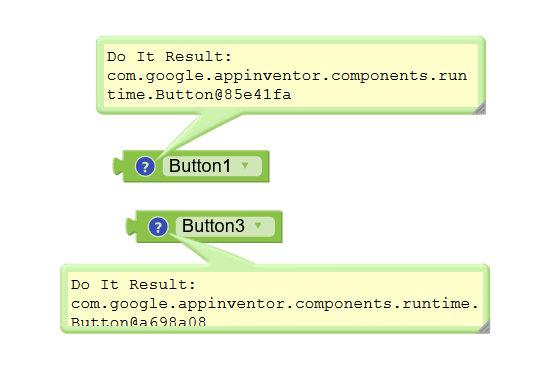Select the green body of Button3 block
Screen dimensions: 549x371
tap(278, 226)
